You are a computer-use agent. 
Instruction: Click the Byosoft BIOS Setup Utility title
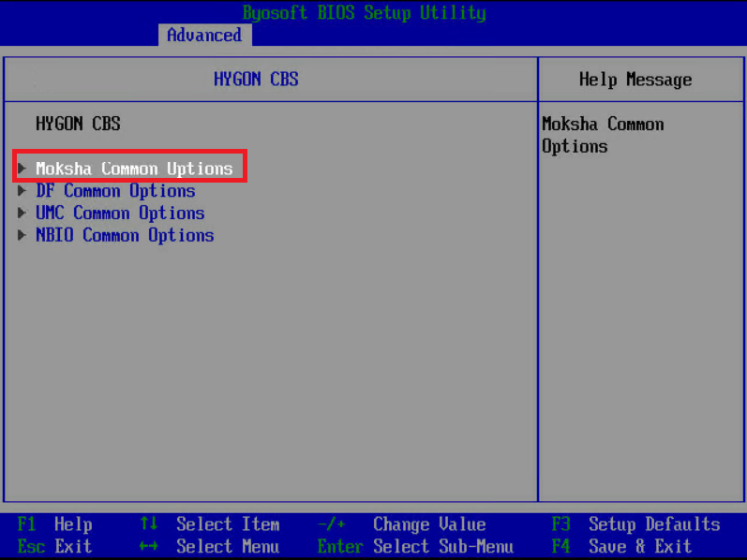[365, 12]
